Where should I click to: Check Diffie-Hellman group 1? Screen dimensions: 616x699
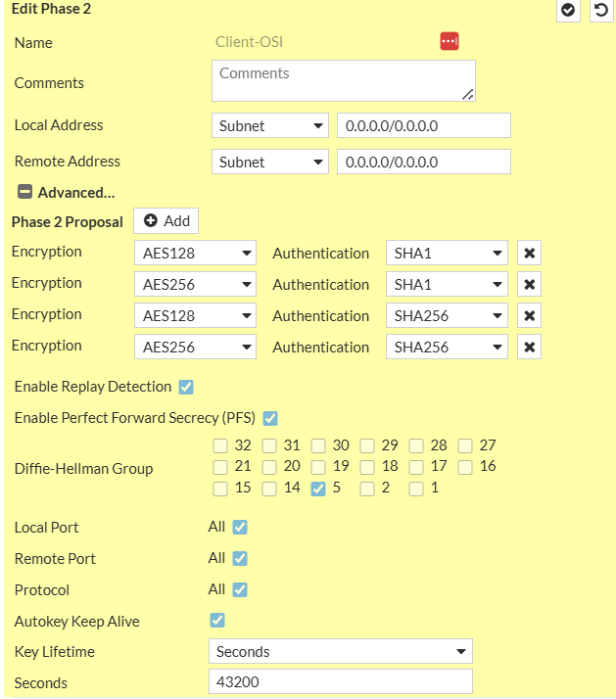(416, 489)
